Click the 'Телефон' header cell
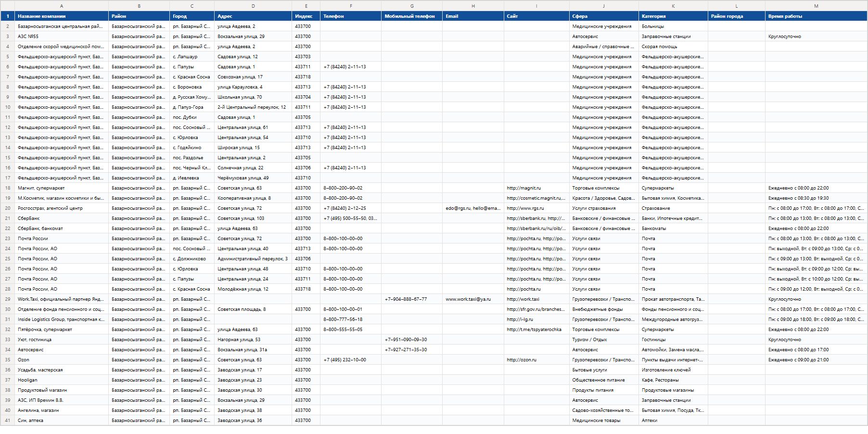 (351, 16)
